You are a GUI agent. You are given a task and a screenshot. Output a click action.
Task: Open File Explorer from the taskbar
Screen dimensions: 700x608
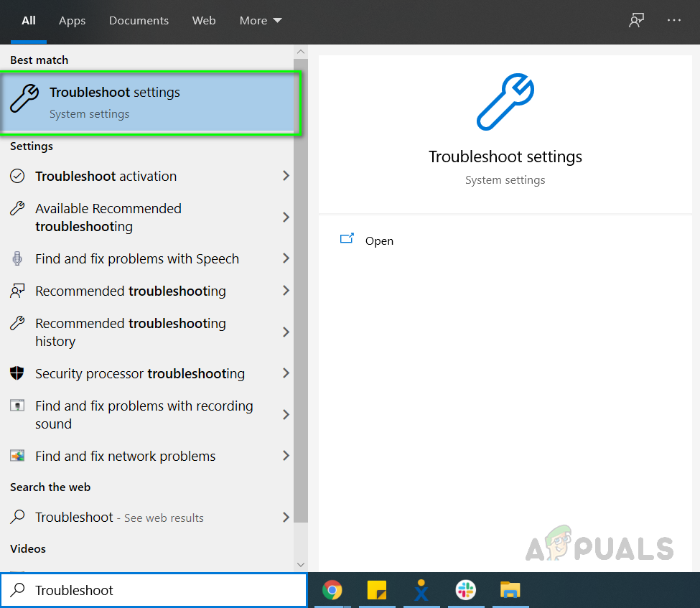click(510, 590)
